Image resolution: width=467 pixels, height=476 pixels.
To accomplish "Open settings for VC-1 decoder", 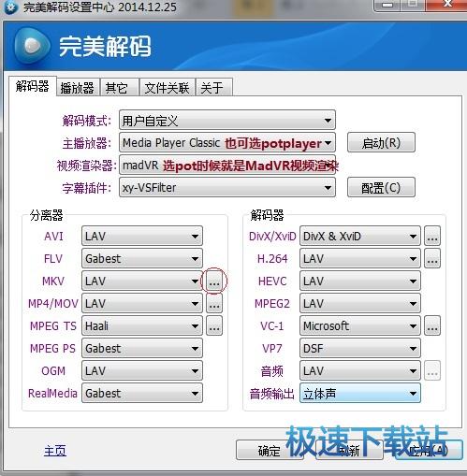I will coord(432,326).
